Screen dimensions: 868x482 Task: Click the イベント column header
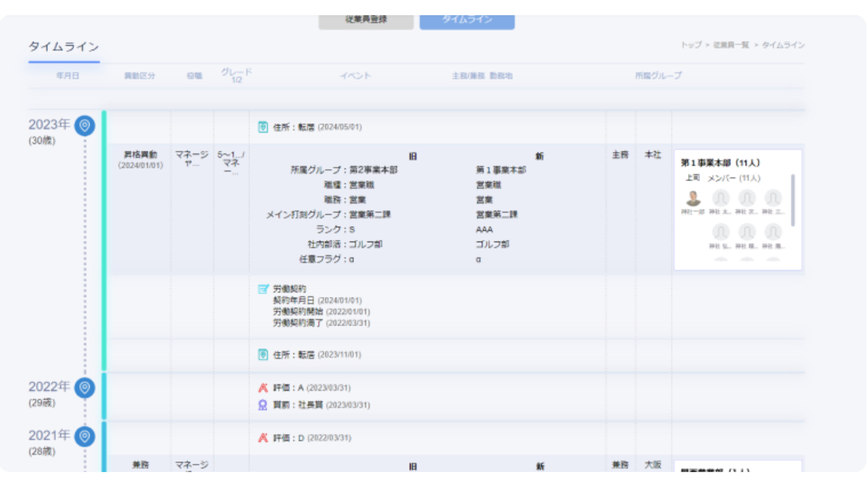[356, 76]
